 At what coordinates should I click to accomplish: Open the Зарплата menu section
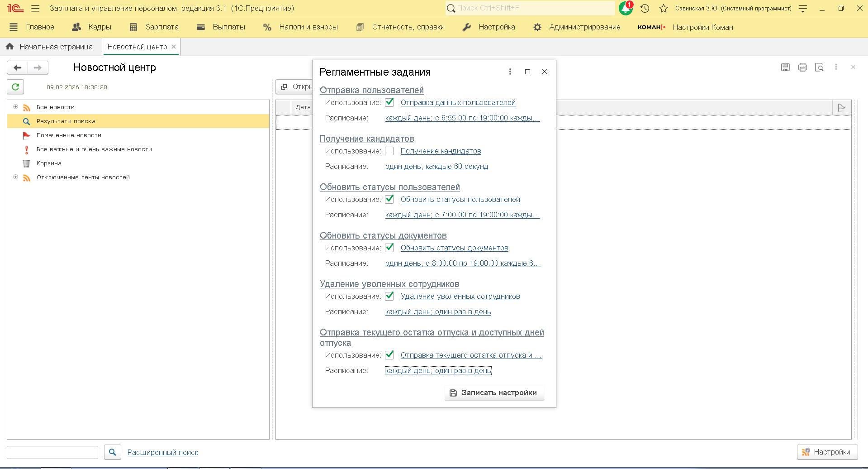click(154, 27)
